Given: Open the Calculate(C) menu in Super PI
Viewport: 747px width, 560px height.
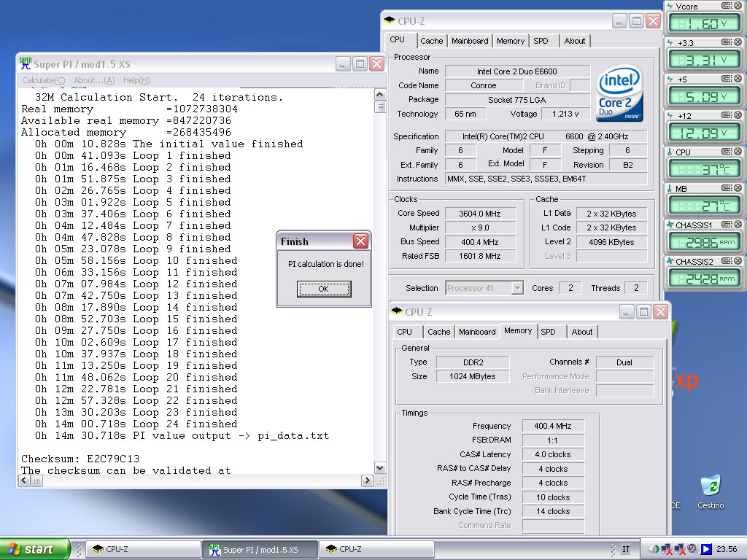Looking at the screenshot, I should click(x=43, y=80).
